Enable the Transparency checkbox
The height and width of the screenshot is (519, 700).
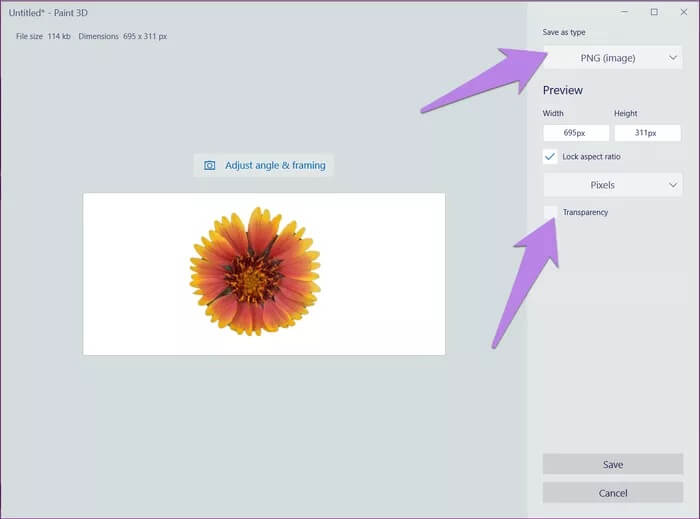[x=550, y=212]
